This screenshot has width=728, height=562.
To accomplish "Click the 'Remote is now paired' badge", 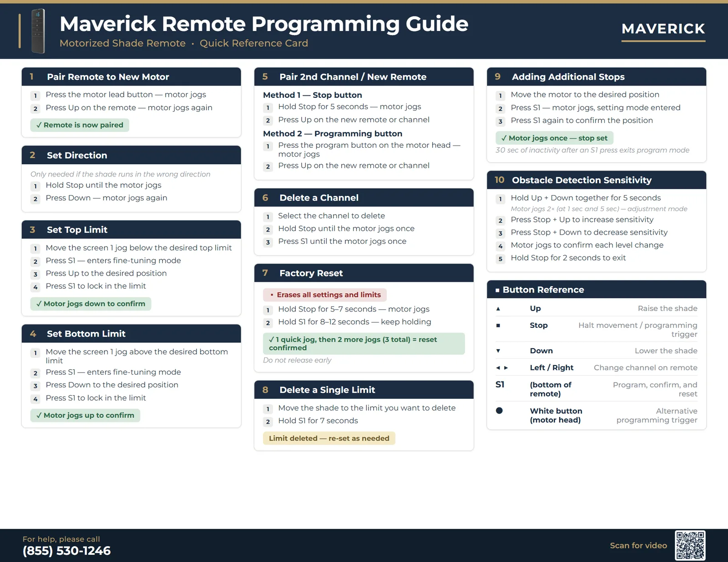I will (x=80, y=125).
